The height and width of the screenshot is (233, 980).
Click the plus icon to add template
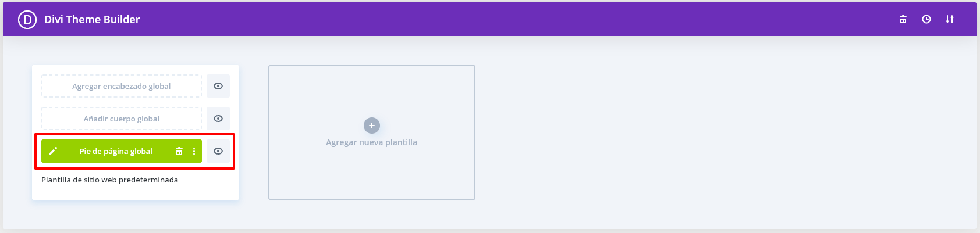[x=372, y=126]
